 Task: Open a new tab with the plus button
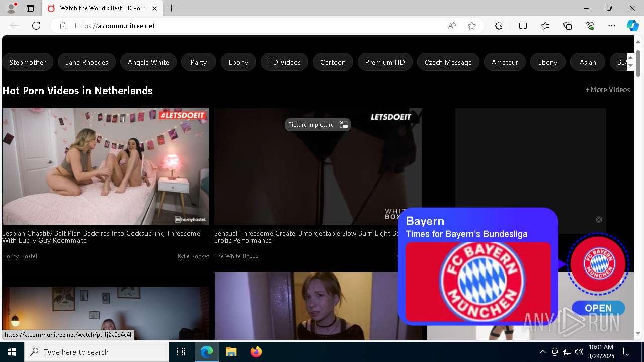click(x=171, y=8)
